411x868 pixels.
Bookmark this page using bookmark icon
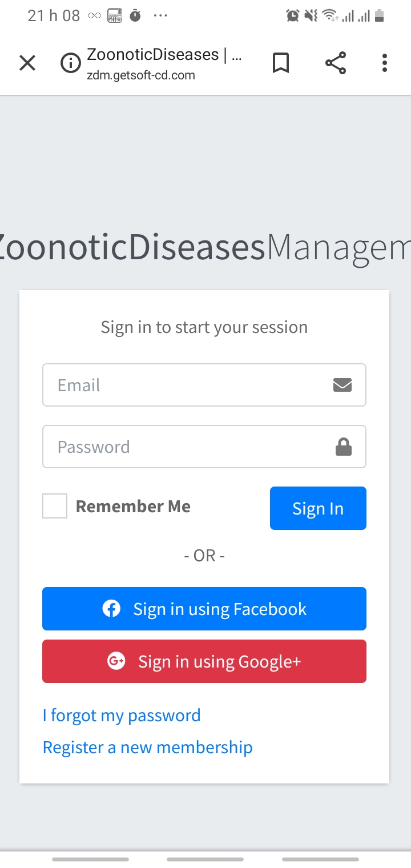pyautogui.click(x=281, y=63)
